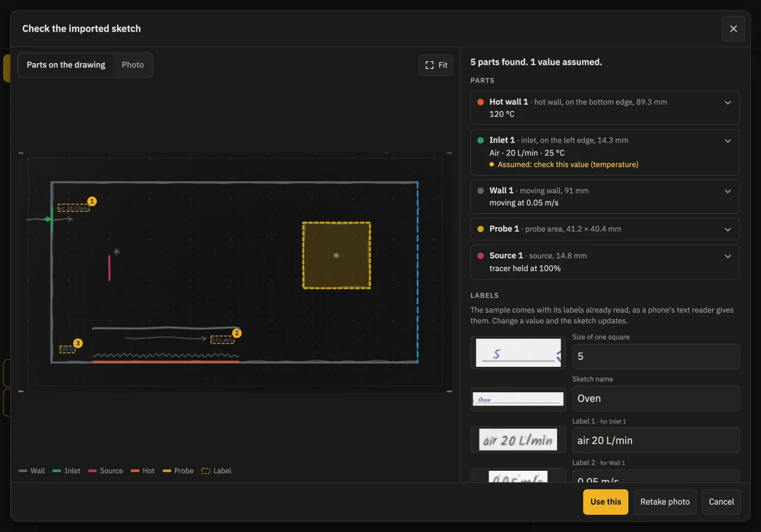
Task: Click the Wall legend entry
Action: tap(32, 471)
